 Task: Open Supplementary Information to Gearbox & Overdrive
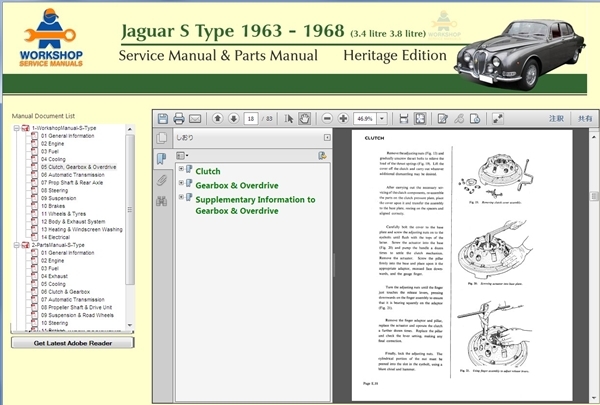(x=255, y=205)
